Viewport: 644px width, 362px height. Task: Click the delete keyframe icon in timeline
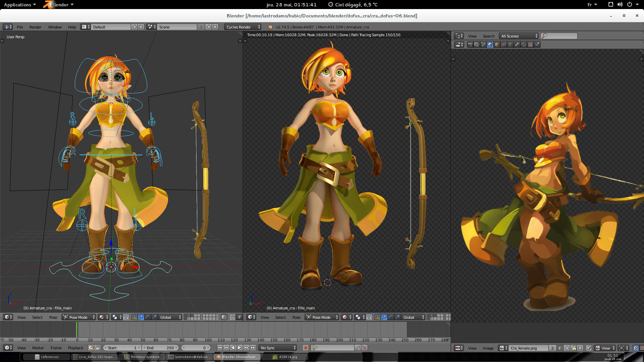click(x=364, y=348)
